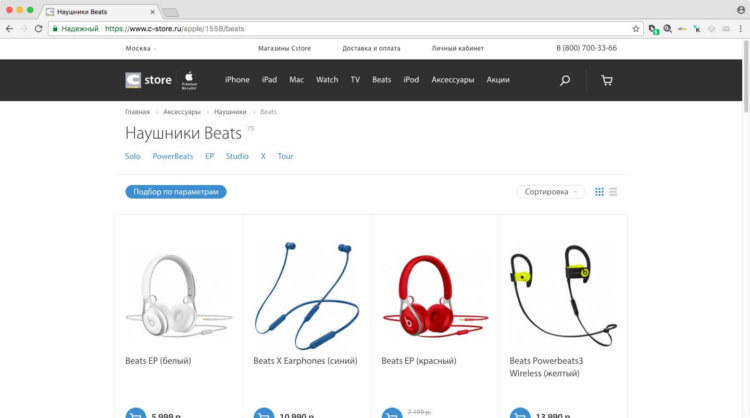This screenshot has width=750, height=418.
Task: Go back using browser back arrow
Action: [x=10, y=29]
